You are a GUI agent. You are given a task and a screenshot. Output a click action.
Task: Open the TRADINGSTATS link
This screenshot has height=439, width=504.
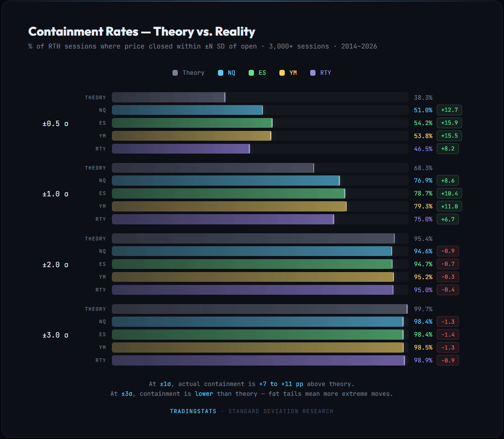click(193, 411)
